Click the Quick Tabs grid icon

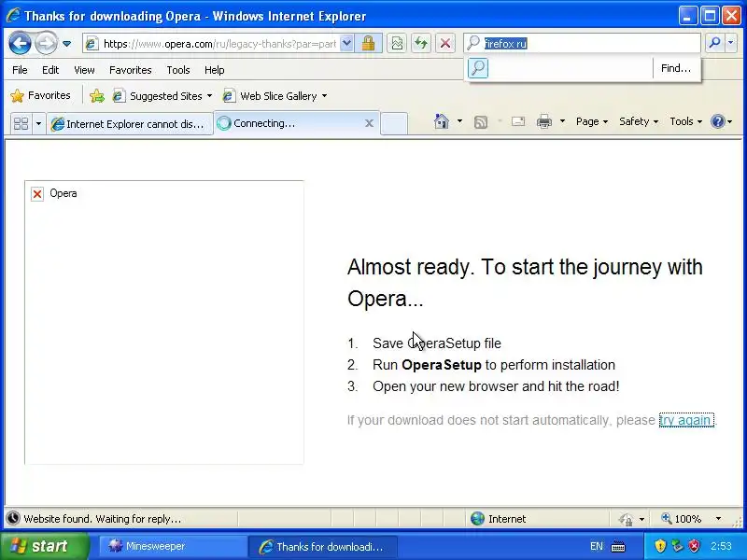click(21, 124)
